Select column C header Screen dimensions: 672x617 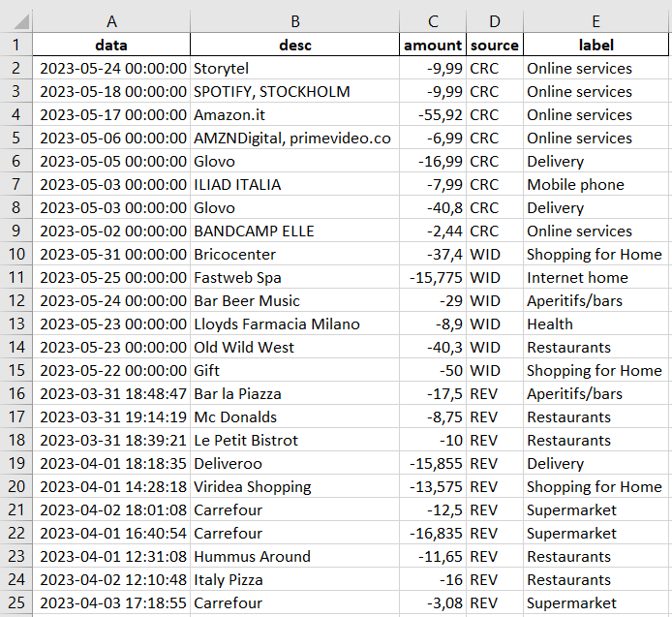pyautogui.click(x=433, y=21)
